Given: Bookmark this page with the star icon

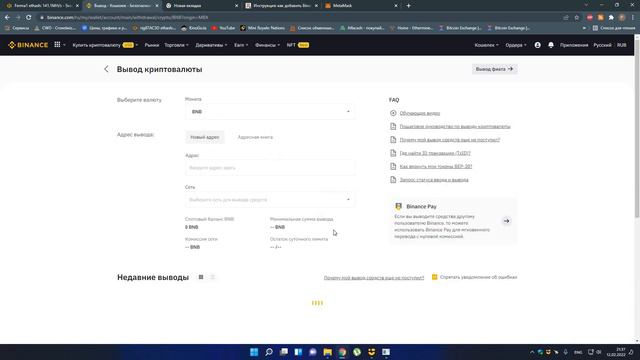Looking at the screenshot, I should point(577,18).
